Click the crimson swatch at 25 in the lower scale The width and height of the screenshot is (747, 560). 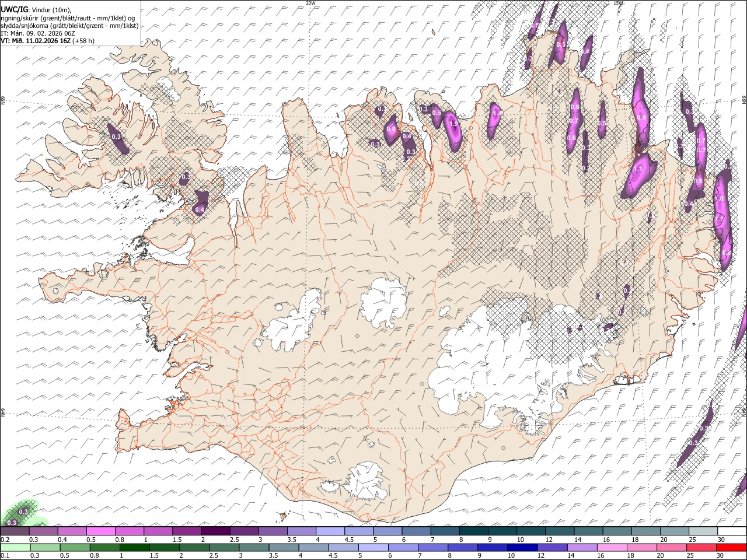tap(701, 547)
